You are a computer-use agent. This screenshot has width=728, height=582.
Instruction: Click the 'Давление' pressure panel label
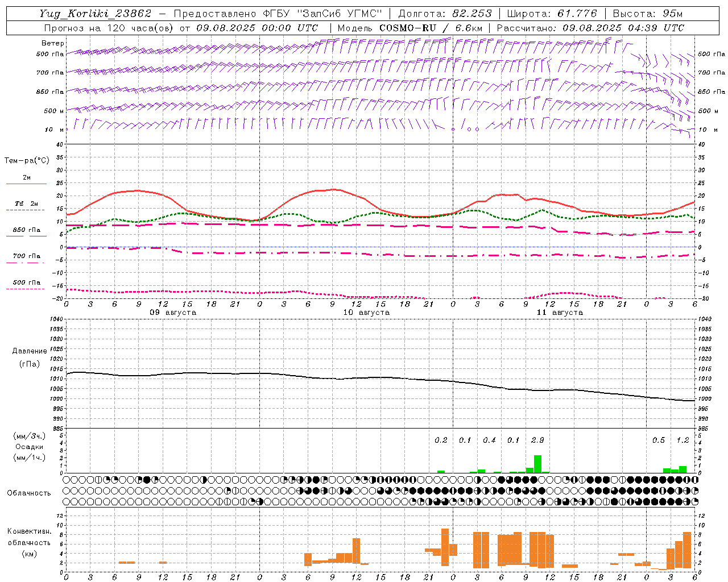30,351
